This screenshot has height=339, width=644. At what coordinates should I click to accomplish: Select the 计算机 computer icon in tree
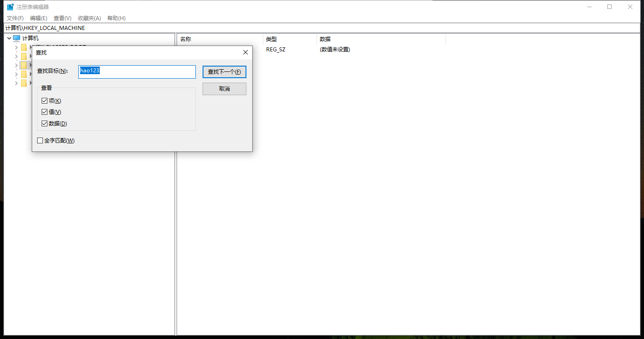pyautogui.click(x=17, y=38)
